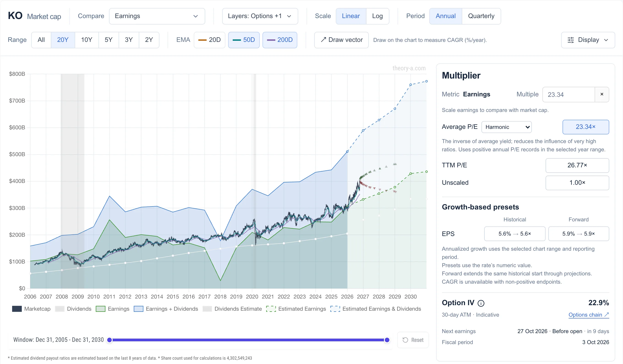Disable the 50D EMA line
The width and height of the screenshot is (623, 364).
click(x=244, y=40)
